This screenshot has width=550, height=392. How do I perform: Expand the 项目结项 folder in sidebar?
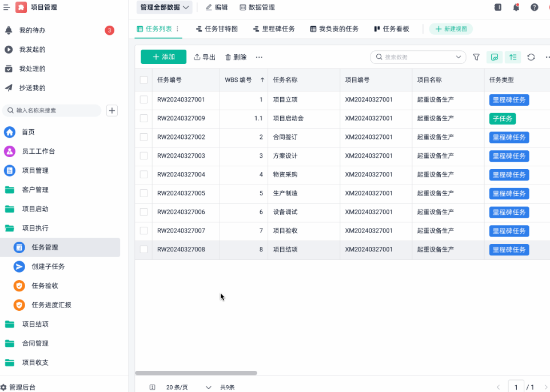coord(35,324)
